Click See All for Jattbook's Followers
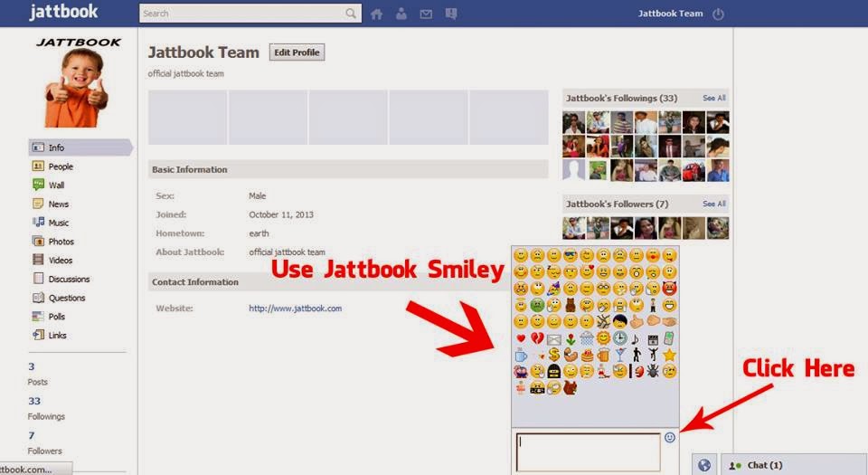Screen dimensions: 868x475 pyautogui.click(x=714, y=204)
